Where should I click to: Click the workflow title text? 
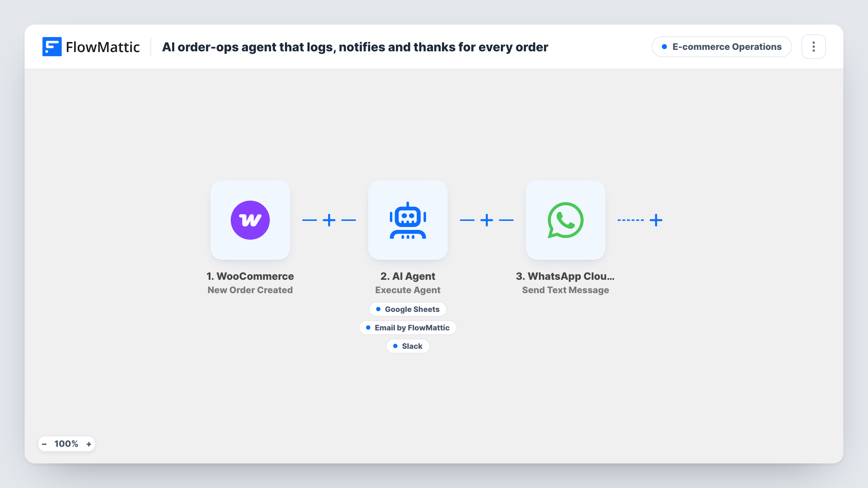(355, 47)
